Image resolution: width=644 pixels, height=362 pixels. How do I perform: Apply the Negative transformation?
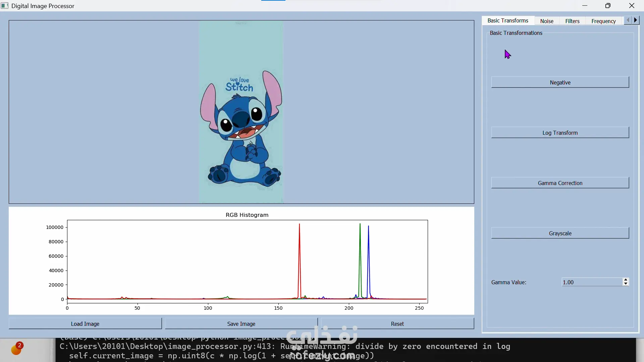560,82
